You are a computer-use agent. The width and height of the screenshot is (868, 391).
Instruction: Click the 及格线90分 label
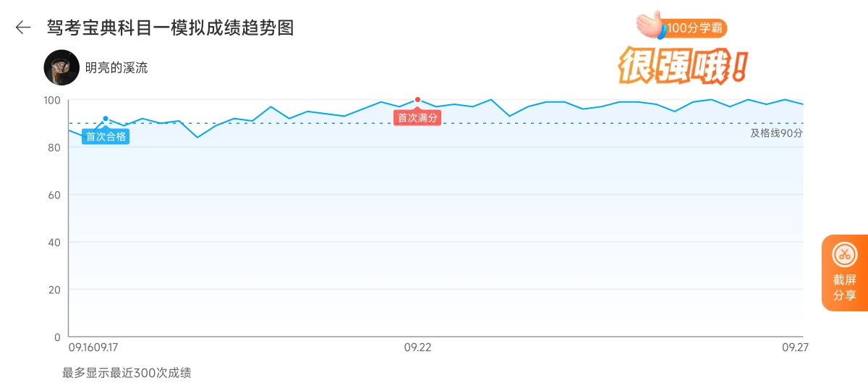tap(776, 133)
